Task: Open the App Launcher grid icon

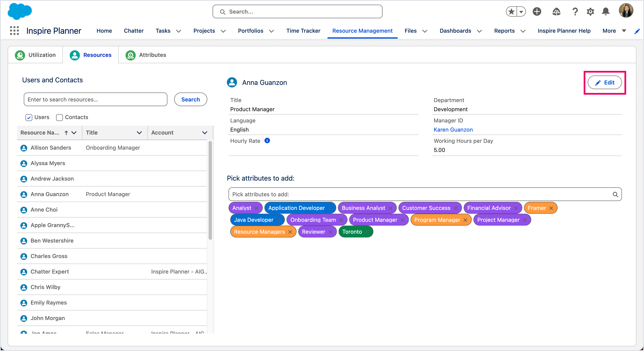Action: click(14, 31)
